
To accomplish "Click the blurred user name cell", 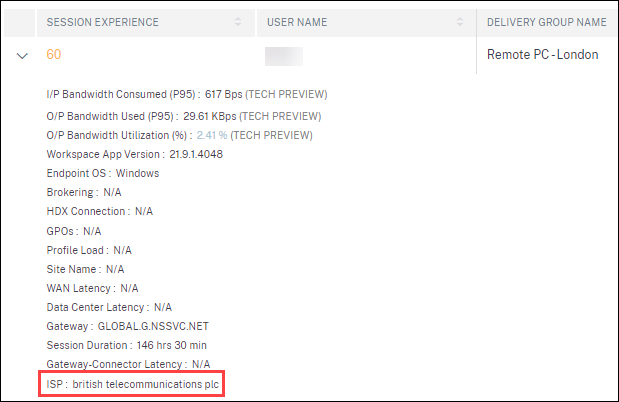I will tap(283, 55).
